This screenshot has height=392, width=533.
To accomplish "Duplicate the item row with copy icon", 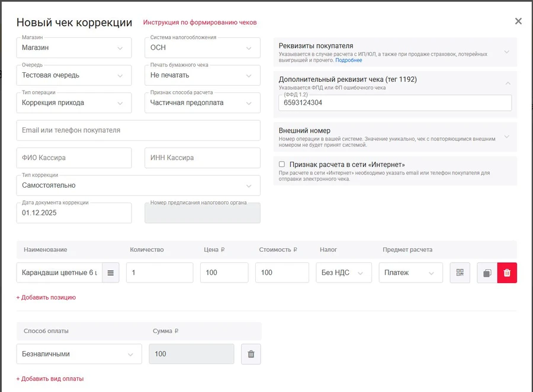I will click(487, 273).
